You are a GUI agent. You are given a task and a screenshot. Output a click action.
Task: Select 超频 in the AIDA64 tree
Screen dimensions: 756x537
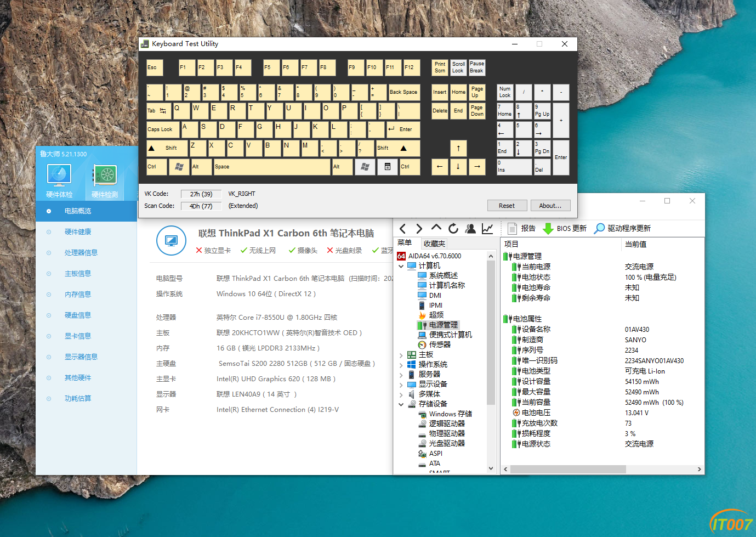click(x=436, y=315)
